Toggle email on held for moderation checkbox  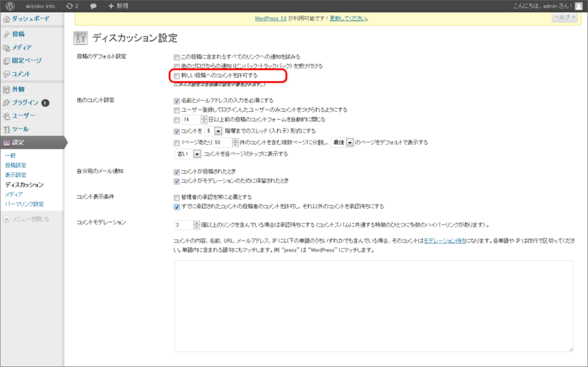176,182
